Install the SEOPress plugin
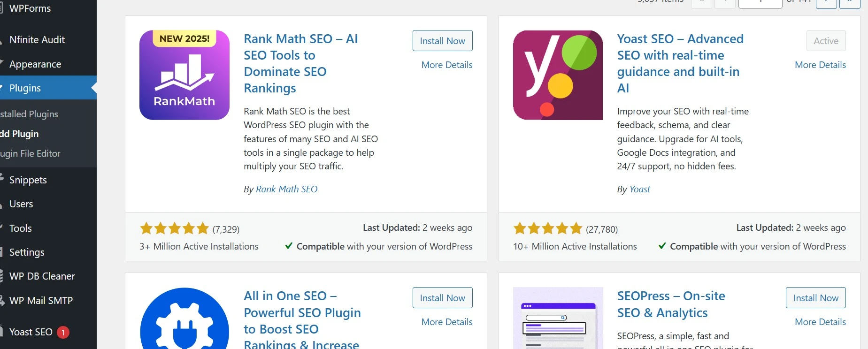The image size is (868, 349). point(815,298)
